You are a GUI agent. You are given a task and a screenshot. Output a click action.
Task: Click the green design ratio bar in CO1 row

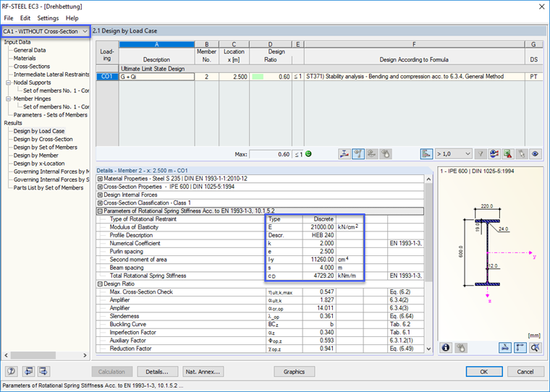click(x=258, y=77)
